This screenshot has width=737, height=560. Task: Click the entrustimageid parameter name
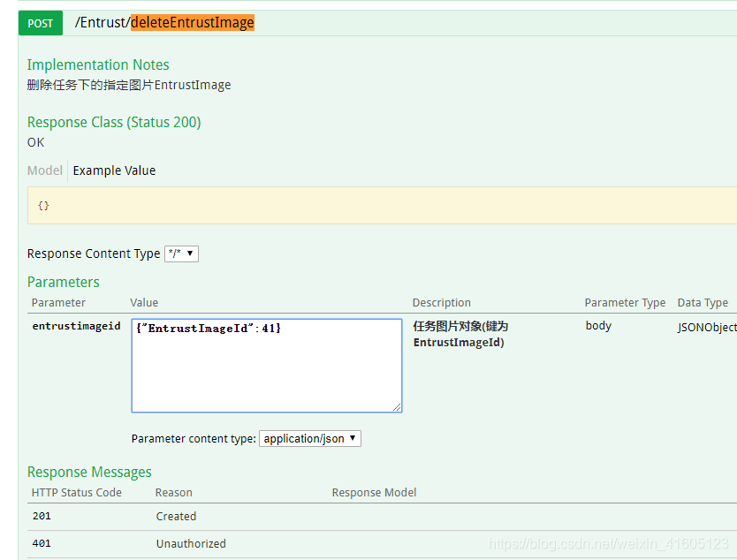tap(76, 326)
